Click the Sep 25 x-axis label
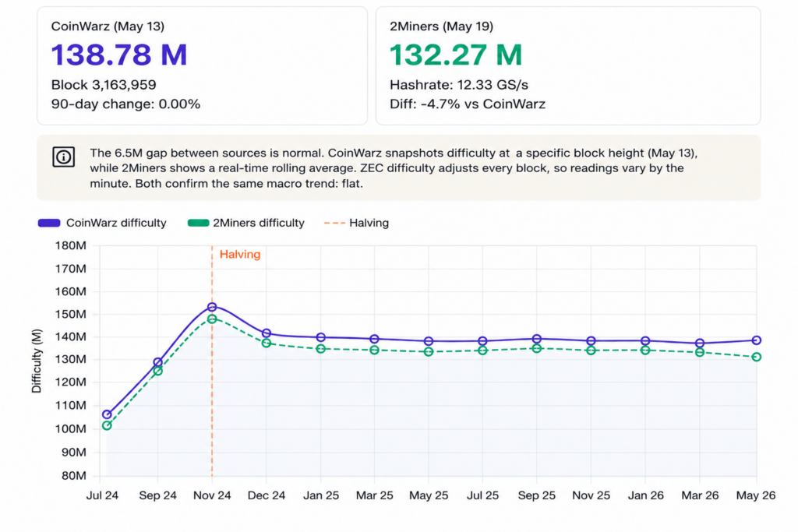 point(536,495)
